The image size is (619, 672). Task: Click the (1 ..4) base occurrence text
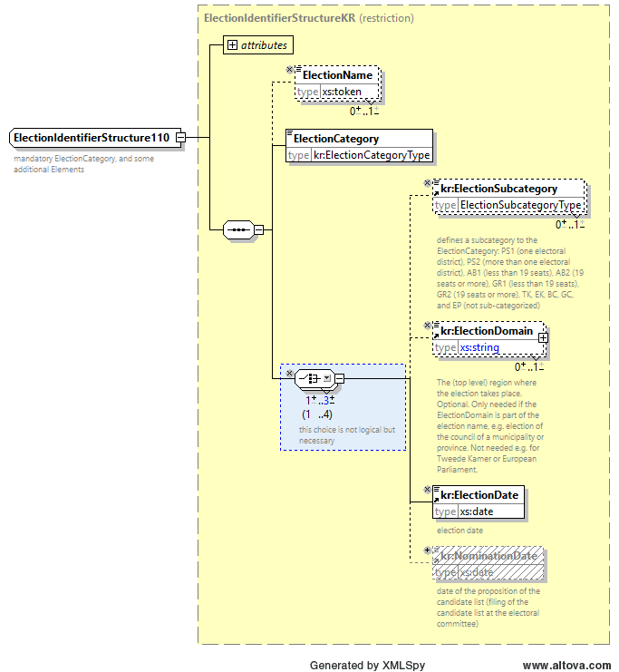point(317,414)
